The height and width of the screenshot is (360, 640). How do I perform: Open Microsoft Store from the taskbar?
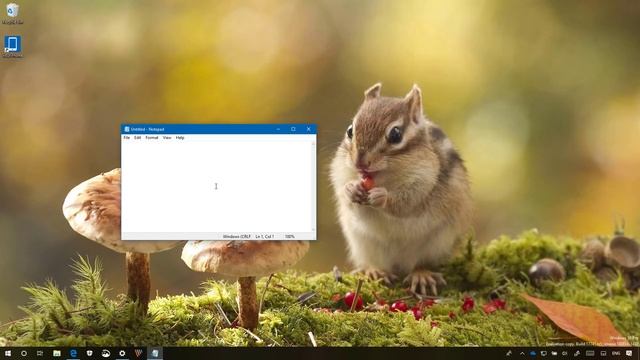(89, 353)
